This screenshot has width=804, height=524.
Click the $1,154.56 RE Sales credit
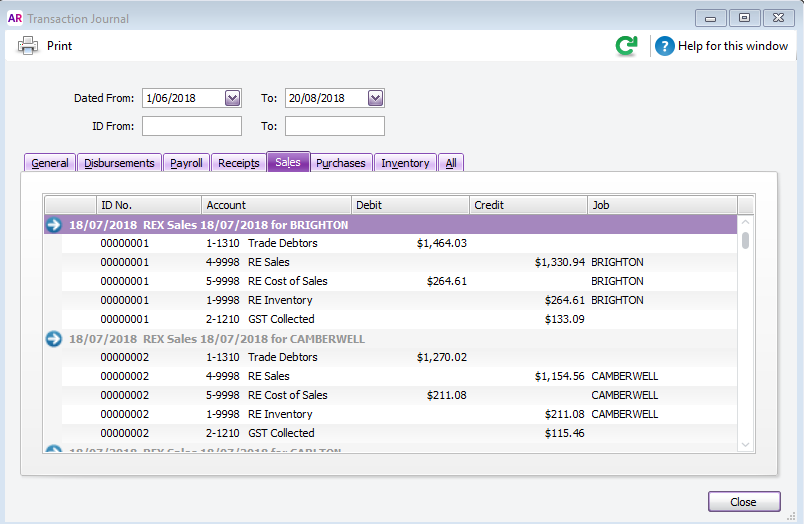[559, 376]
